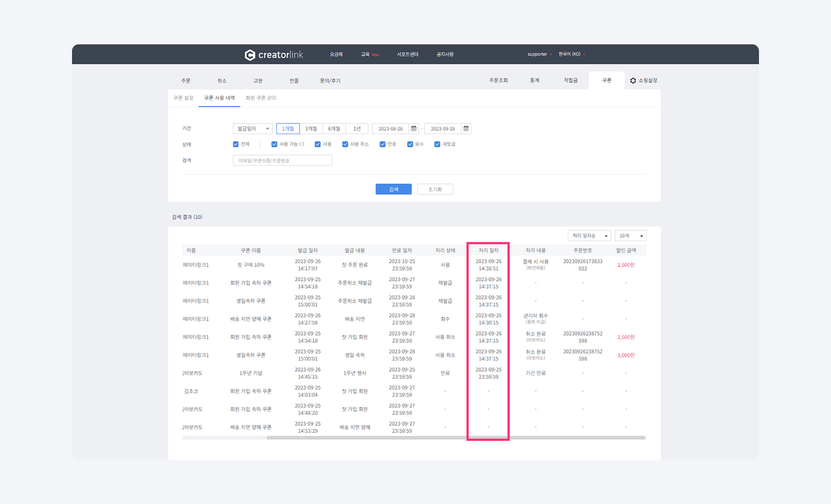Open the 반품 tab

coord(294,81)
